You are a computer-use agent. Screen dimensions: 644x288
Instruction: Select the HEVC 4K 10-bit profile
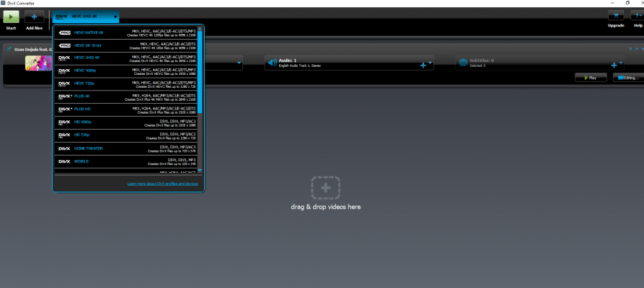coord(126,45)
